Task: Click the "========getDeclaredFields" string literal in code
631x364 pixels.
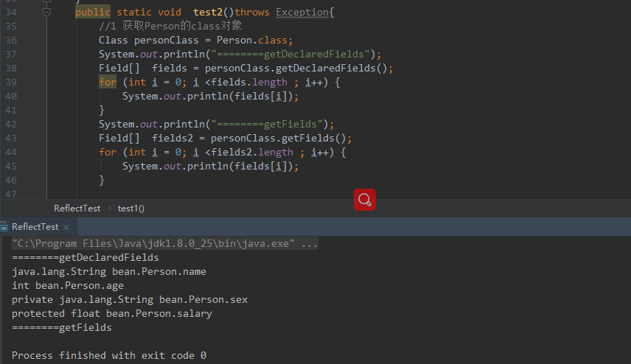Action: pos(290,55)
